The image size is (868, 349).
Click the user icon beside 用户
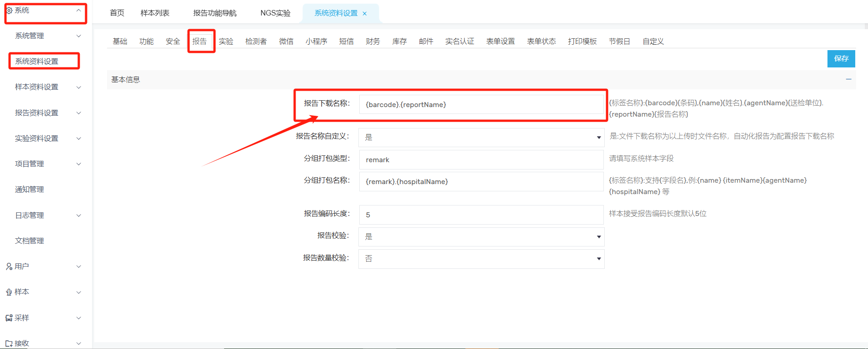click(x=9, y=267)
